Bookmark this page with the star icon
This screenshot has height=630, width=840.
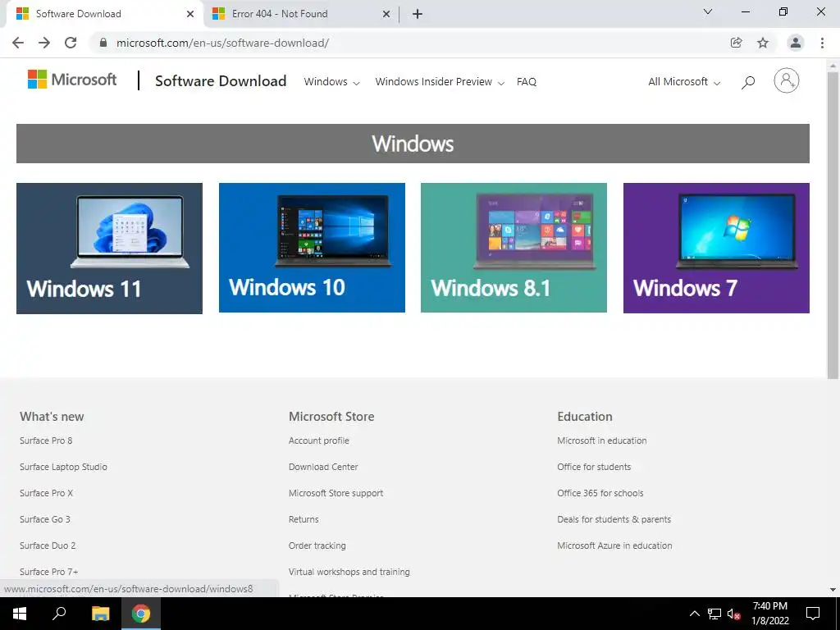tap(763, 43)
